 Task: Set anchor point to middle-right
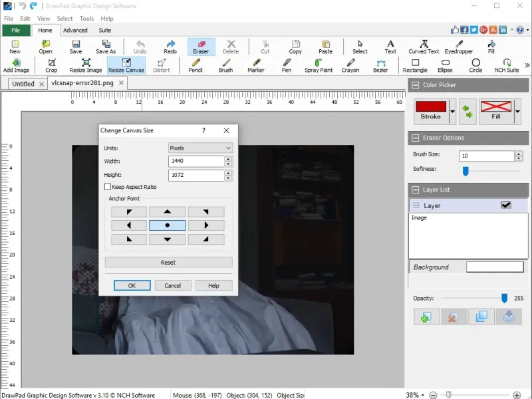[206, 225]
